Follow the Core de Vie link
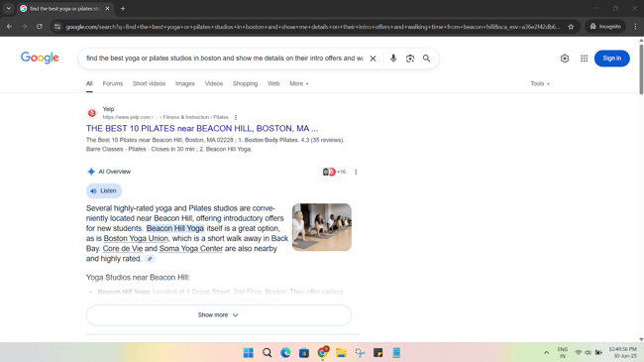The width and height of the screenshot is (644, 362). tap(123, 249)
